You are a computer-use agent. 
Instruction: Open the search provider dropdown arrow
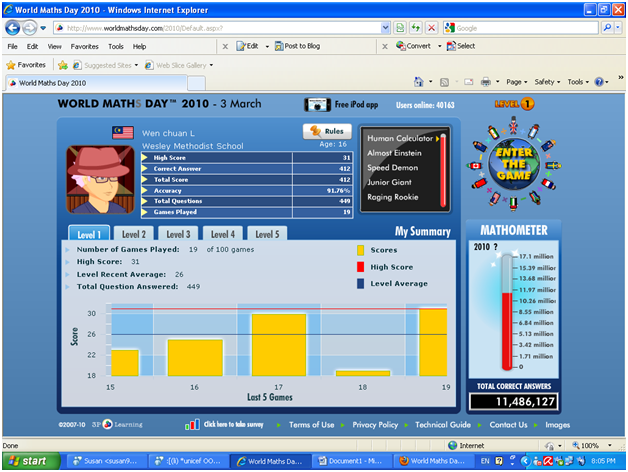618,28
